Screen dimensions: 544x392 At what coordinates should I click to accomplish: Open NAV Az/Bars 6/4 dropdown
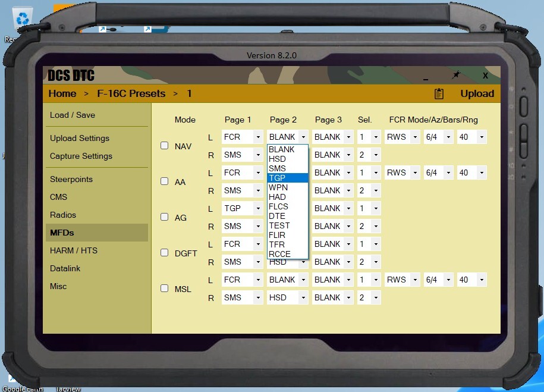439,137
